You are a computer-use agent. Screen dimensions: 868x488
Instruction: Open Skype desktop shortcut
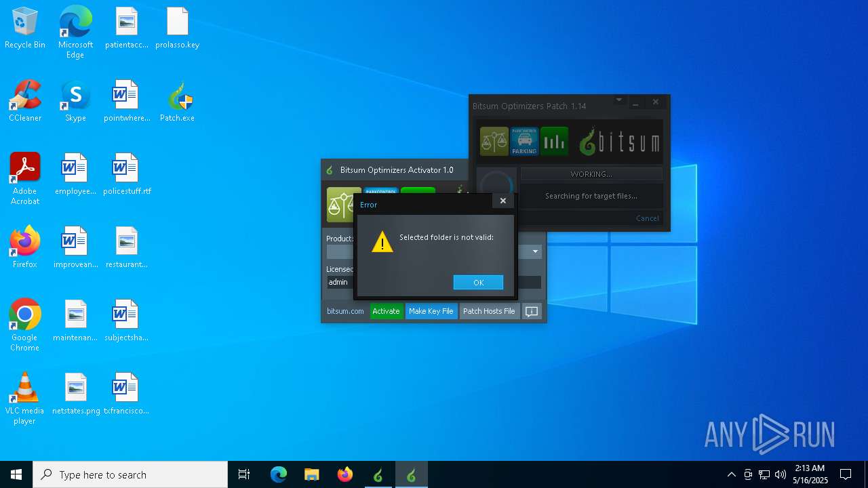[x=75, y=101]
